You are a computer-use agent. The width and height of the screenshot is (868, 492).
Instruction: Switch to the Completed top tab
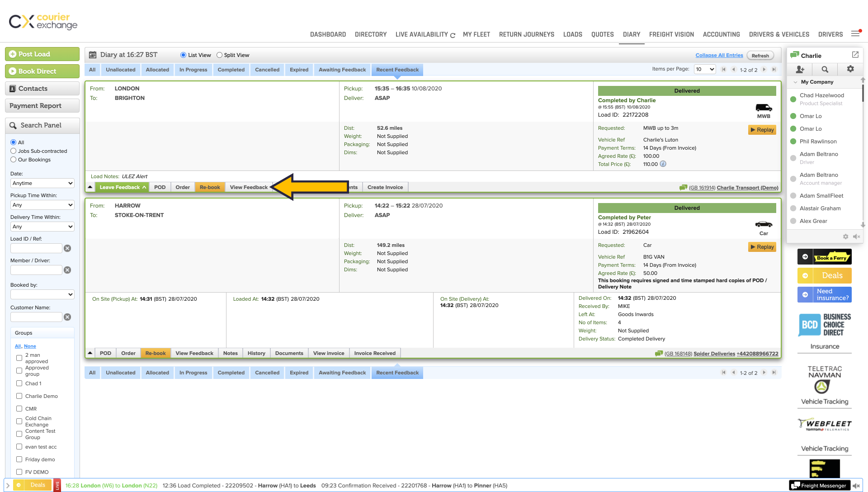pyautogui.click(x=231, y=70)
